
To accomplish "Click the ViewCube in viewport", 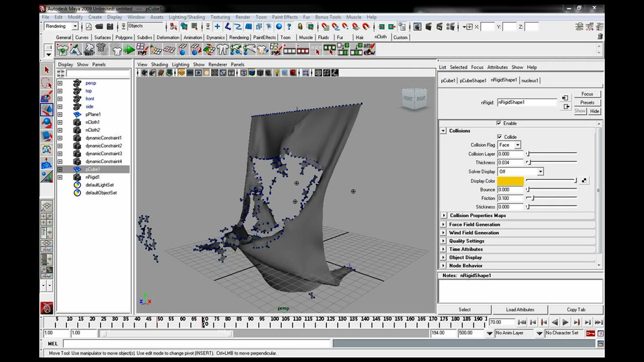I will point(414,99).
